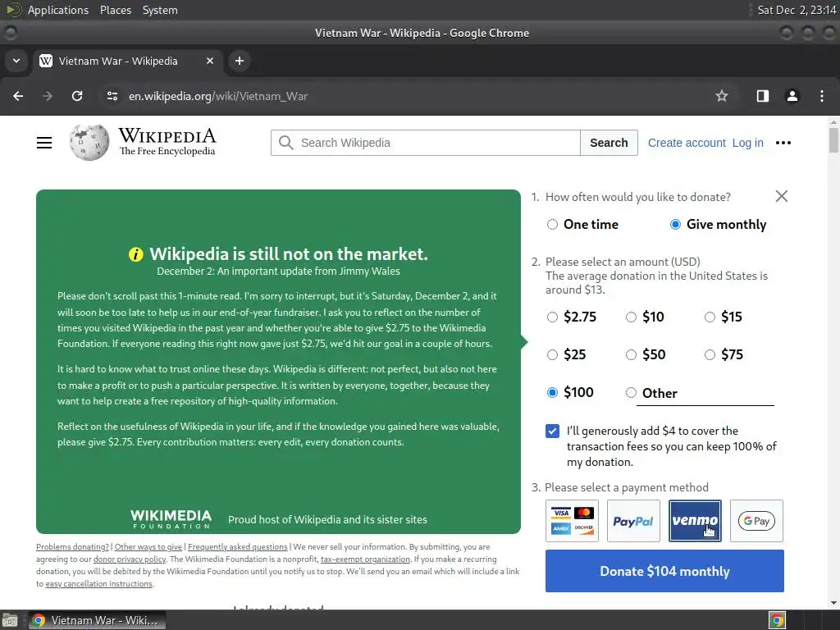Uncheck the cover transaction fees checkbox
The image size is (840, 630).
pyautogui.click(x=552, y=431)
